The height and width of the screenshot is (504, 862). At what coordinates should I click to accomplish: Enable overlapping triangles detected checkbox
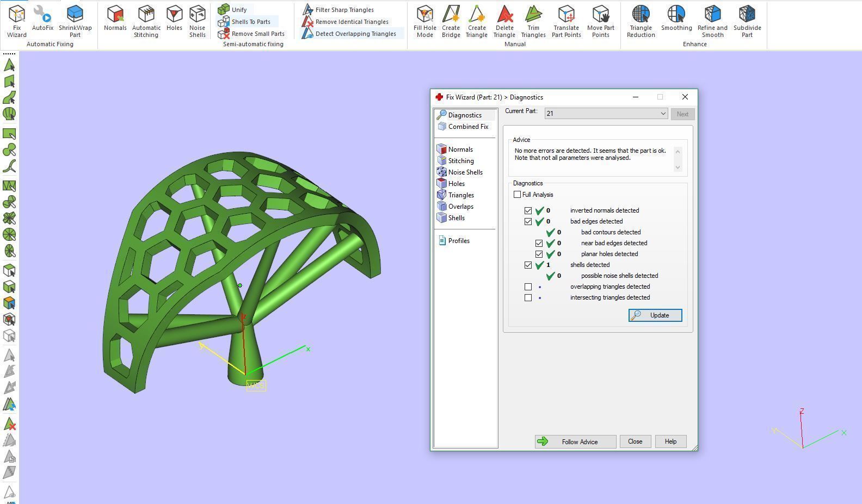point(528,287)
